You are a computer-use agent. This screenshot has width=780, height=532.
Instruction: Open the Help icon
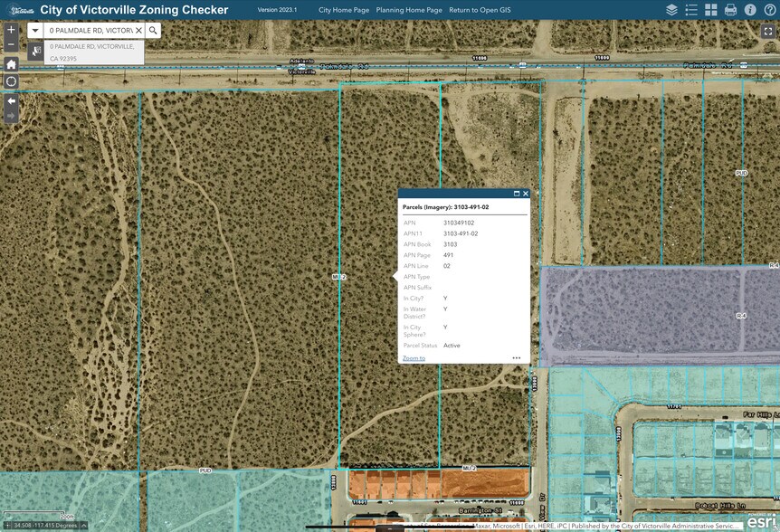(770, 10)
